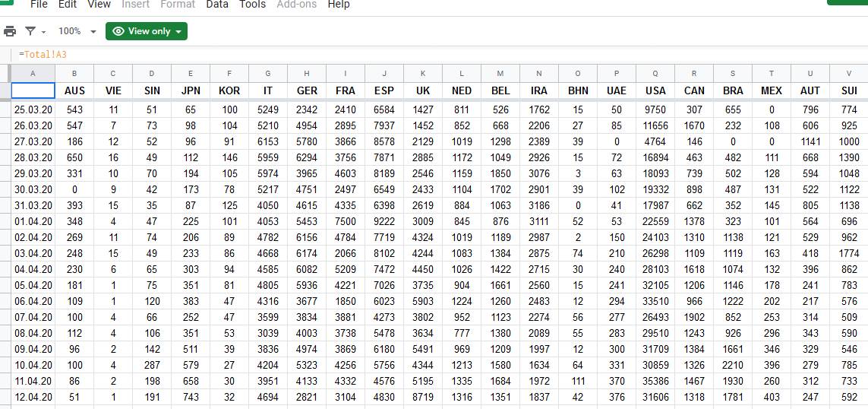
Task: Open the Data menu
Action: (217, 5)
